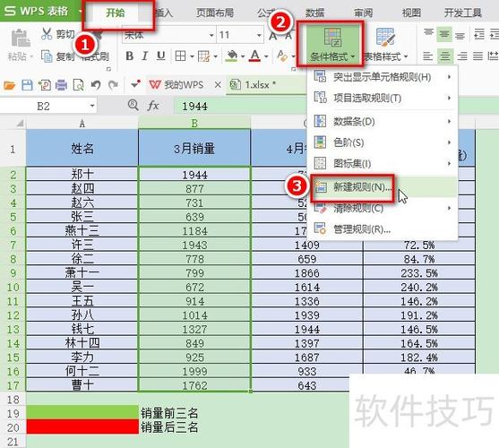Click the Name Box showing B2
The image size is (499, 448).
coord(43,106)
